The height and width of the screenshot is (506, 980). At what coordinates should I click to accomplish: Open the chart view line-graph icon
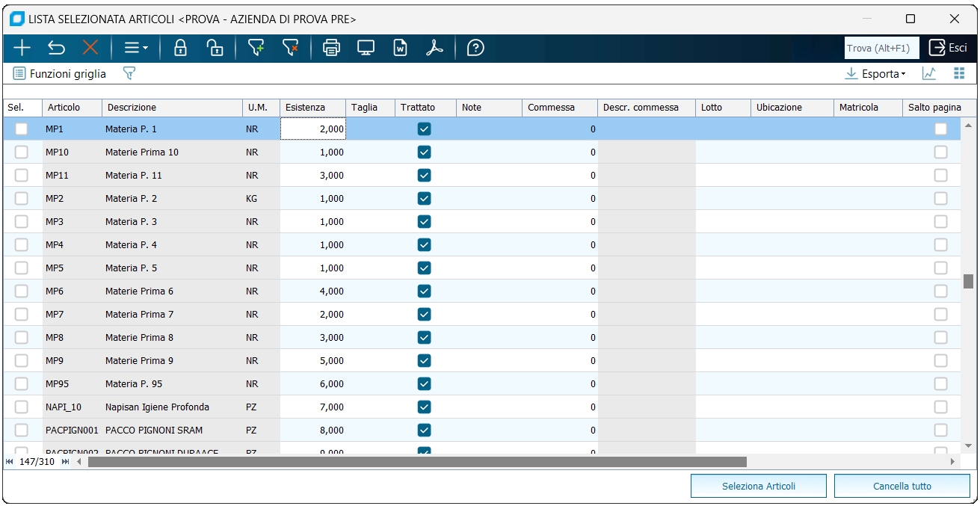929,73
